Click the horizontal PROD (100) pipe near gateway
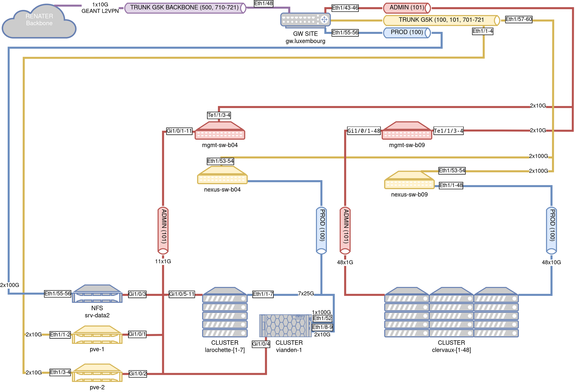Viewport: 575px width, 392px height. point(407,33)
